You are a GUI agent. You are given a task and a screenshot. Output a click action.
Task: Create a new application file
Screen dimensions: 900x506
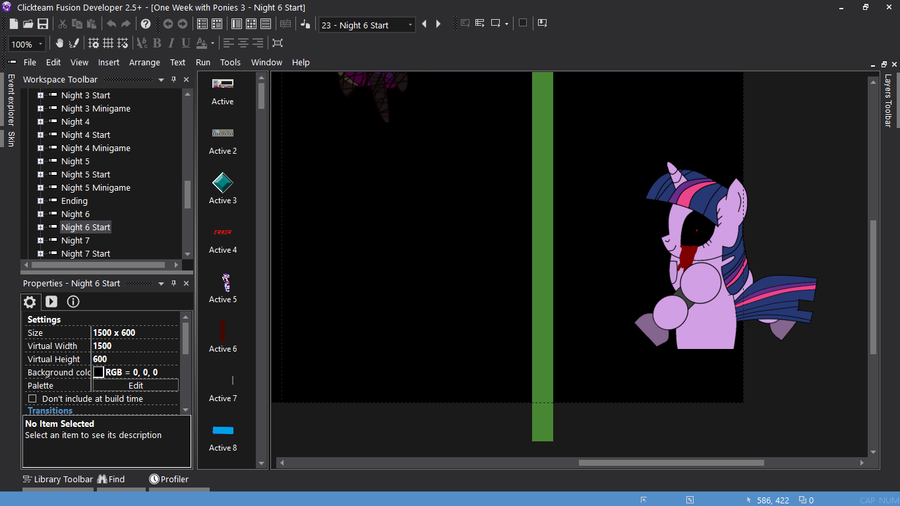(x=13, y=24)
